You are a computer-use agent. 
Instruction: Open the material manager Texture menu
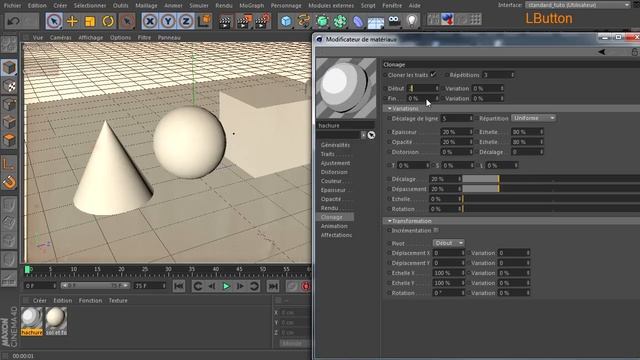tap(118, 300)
